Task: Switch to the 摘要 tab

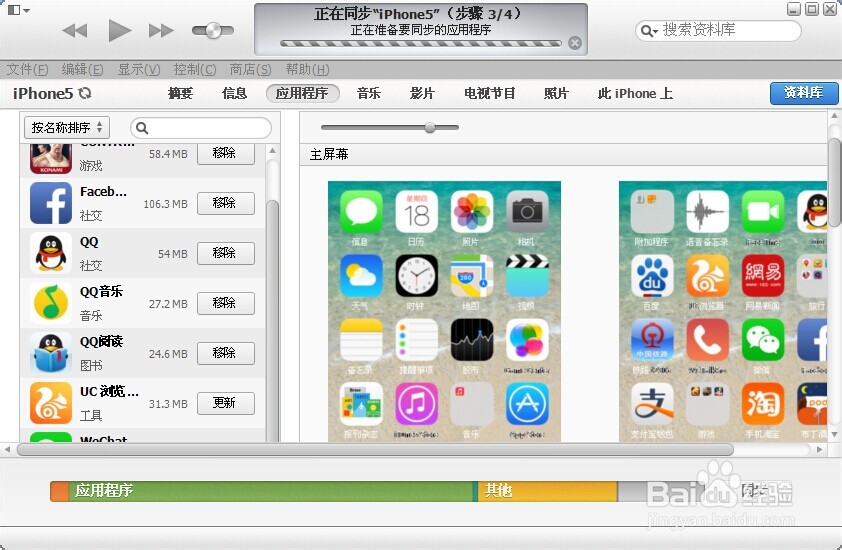Action: 180,93
